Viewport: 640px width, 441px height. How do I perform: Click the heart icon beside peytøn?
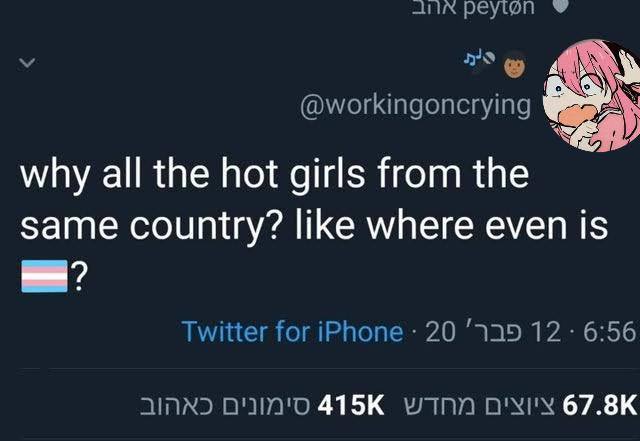pos(562,6)
